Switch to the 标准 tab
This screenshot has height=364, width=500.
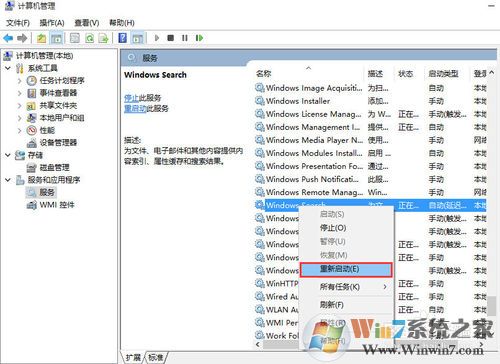[x=156, y=358]
